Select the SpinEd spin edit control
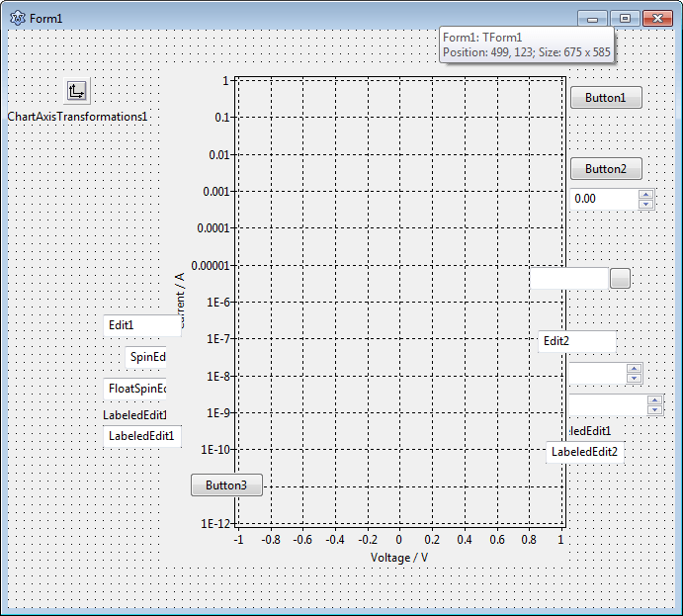The image size is (683, 616). point(147,357)
